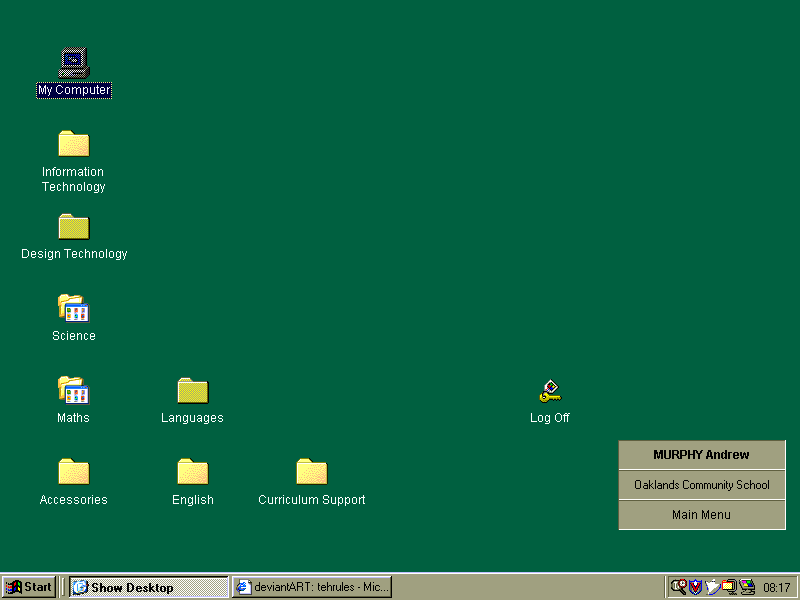The width and height of the screenshot is (800, 600).
Task: Open the Main Menu button
Action: coord(702,515)
